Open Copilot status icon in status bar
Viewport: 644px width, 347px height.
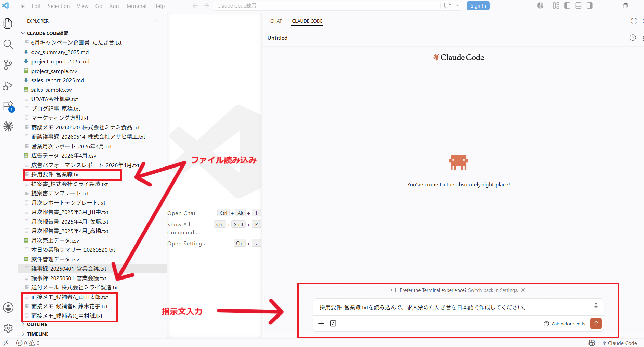pos(592,343)
